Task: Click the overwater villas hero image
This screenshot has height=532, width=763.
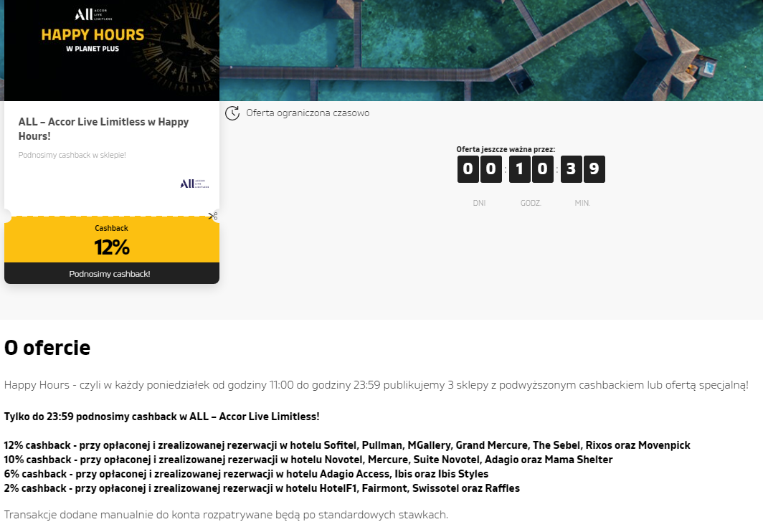Action: [x=491, y=50]
